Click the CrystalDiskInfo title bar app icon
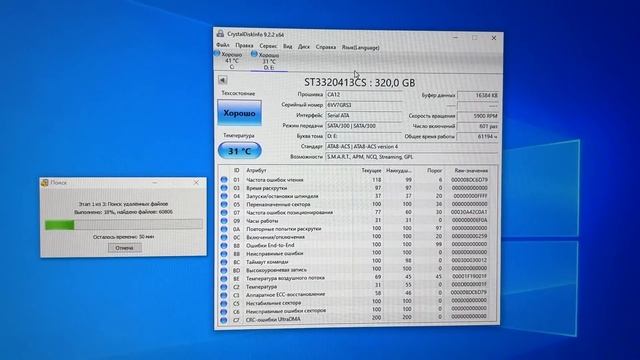Screen dimensions: 640x360 pos(220,33)
